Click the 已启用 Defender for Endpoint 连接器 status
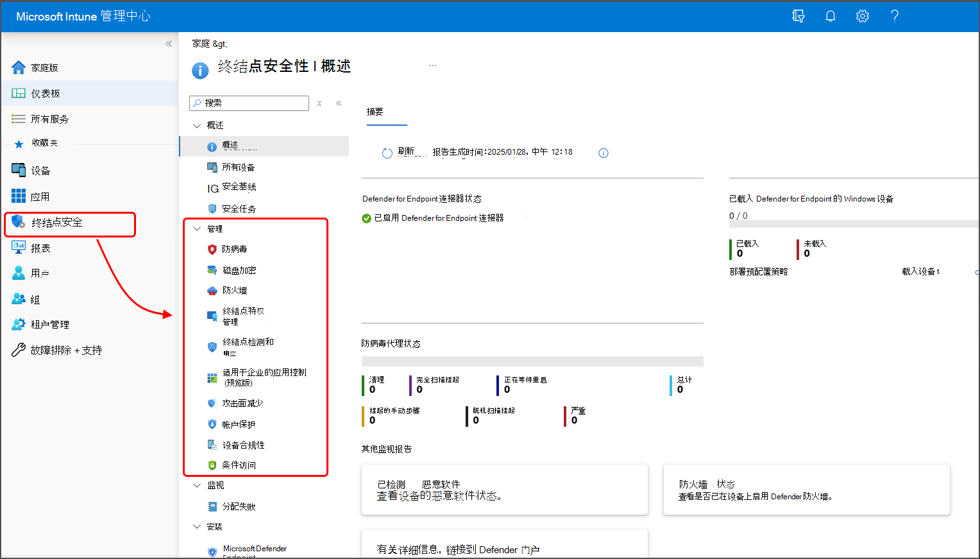 [433, 218]
